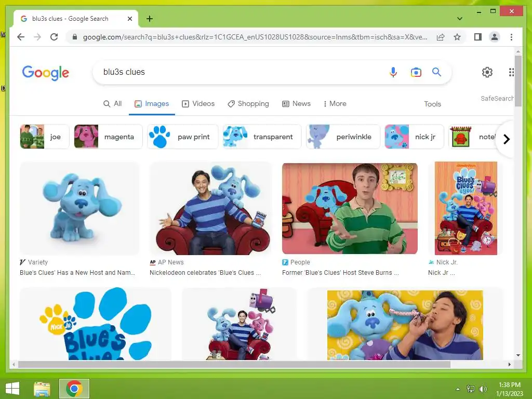Open AP News Nickelodeon celebrates link
The image size is (532, 399).
point(205,273)
